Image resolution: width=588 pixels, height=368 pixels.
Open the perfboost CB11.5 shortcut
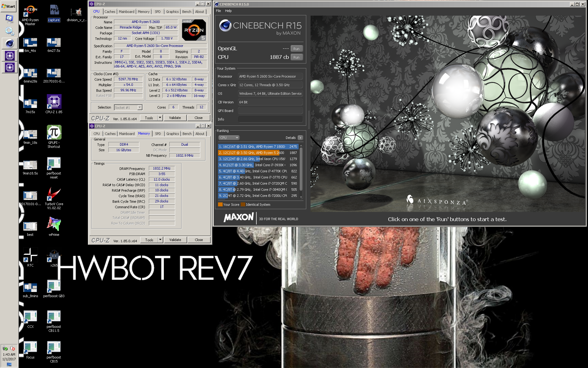pos(54,321)
